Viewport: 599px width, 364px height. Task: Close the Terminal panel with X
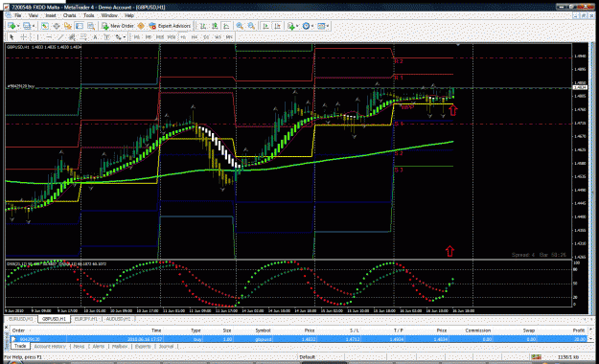point(6,328)
